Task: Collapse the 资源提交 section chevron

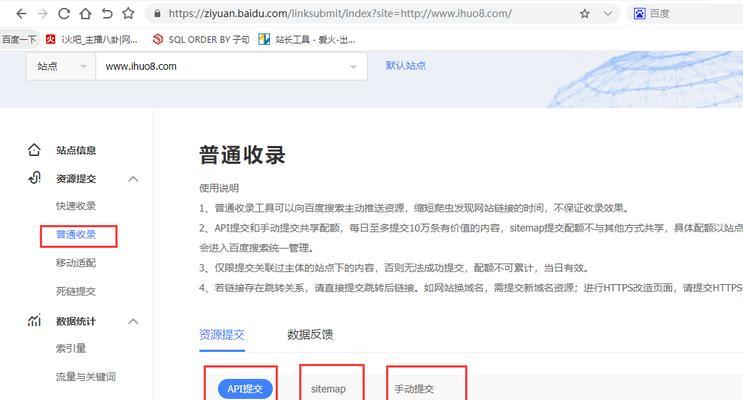Action: 133,179
